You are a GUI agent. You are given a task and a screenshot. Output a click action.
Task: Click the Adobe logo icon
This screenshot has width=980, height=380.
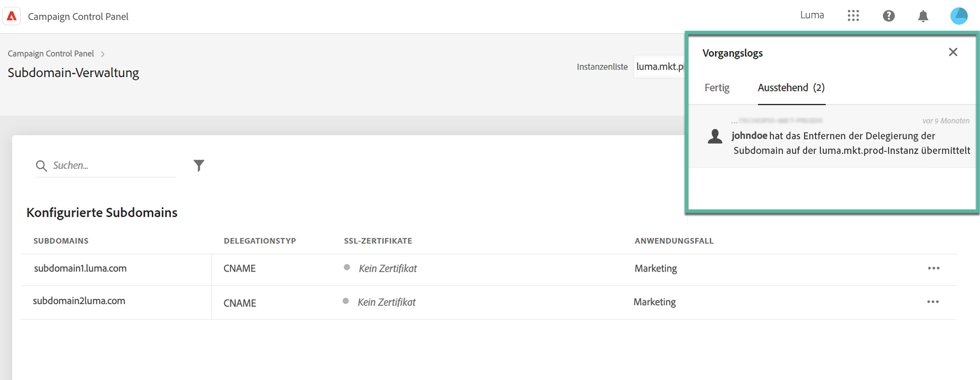click(x=12, y=16)
